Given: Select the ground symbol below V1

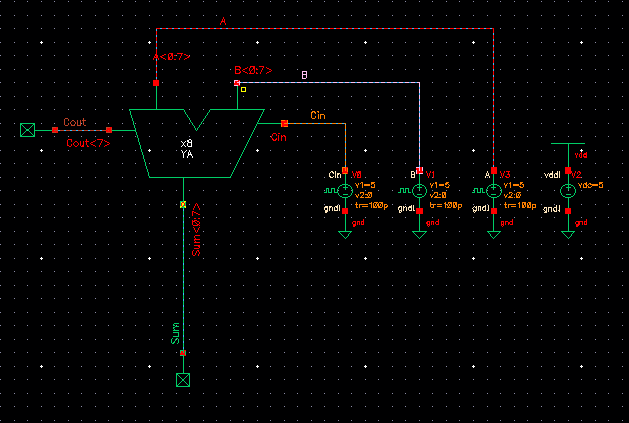Looking at the screenshot, I should [x=420, y=234].
